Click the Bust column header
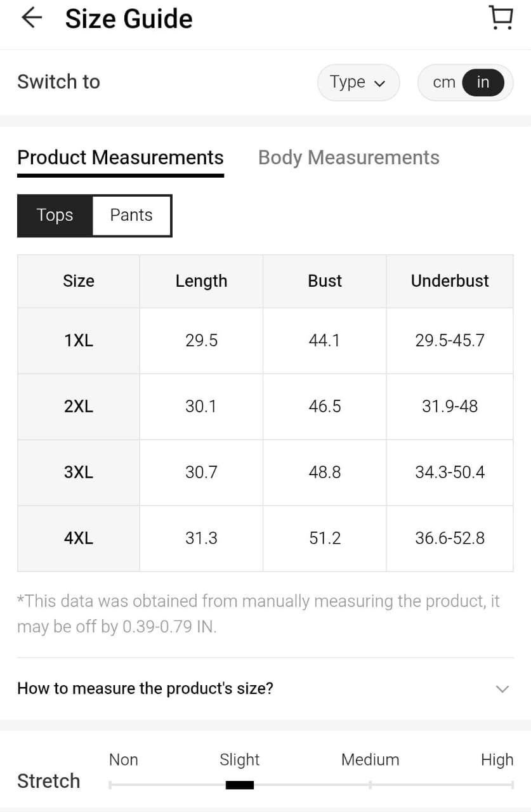Screen dimensions: 531x812 pyautogui.click(x=325, y=281)
